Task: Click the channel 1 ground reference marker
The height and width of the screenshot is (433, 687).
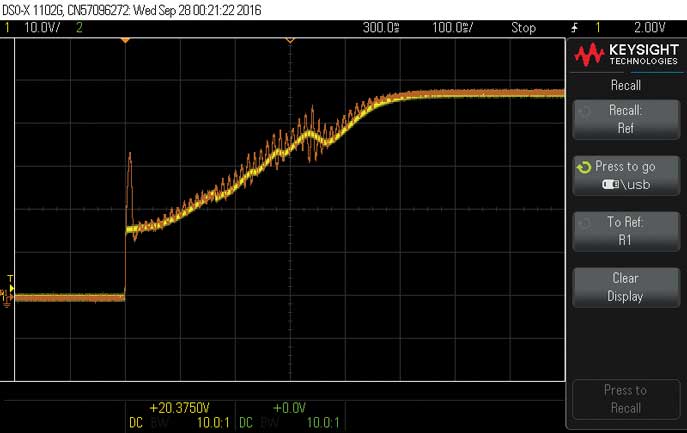Action: pos(9,299)
